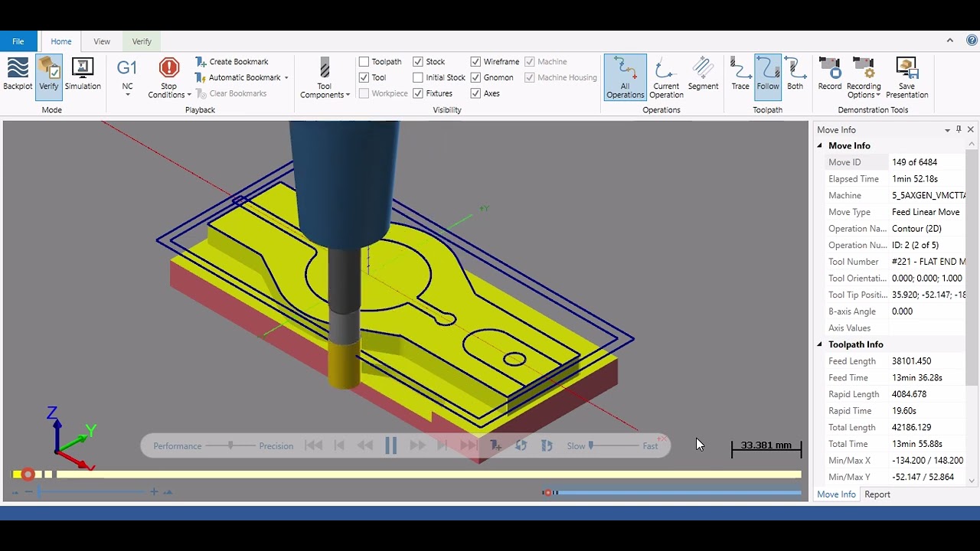
Task: Click Save Presentation
Action: [x=907, y=77]
